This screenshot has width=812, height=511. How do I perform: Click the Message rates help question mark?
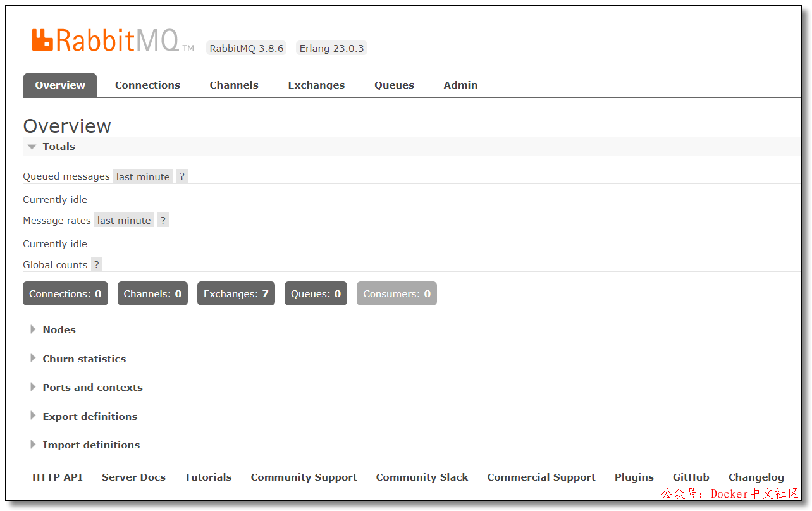(163, 220)
